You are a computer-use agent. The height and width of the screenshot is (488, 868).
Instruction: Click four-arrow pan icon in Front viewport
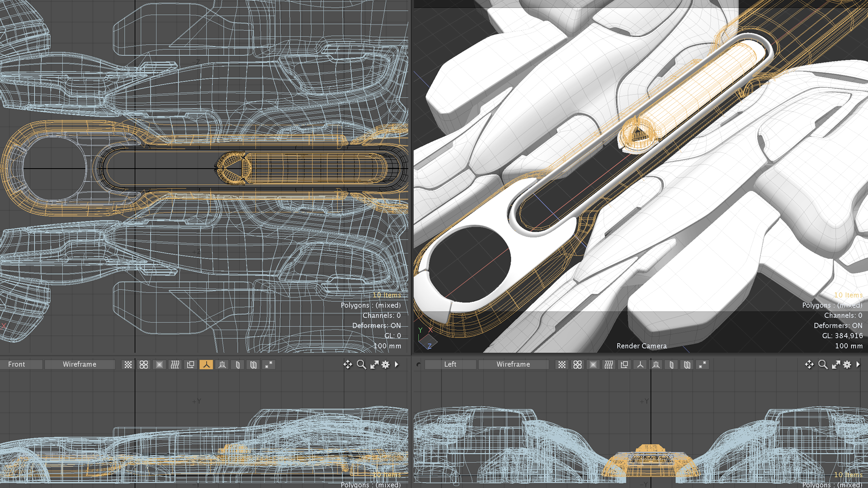pyautogui.click(x=348, y=365)
